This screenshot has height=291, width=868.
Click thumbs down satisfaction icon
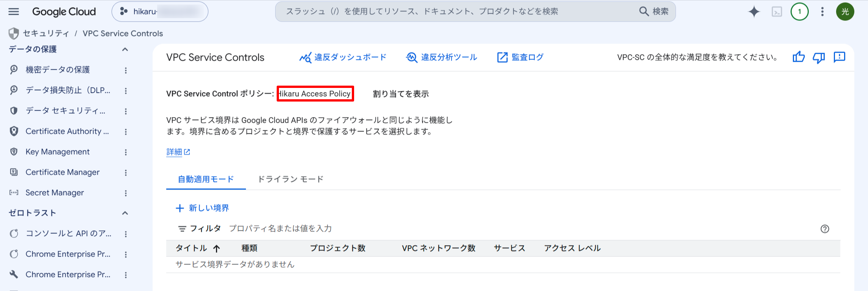click(x=819, y=57)
